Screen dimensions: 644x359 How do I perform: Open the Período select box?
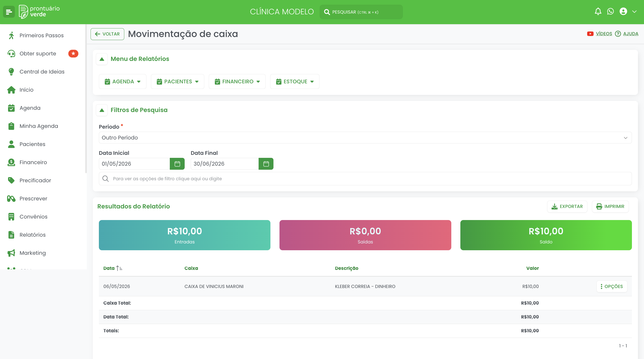[x=365, y=138]
